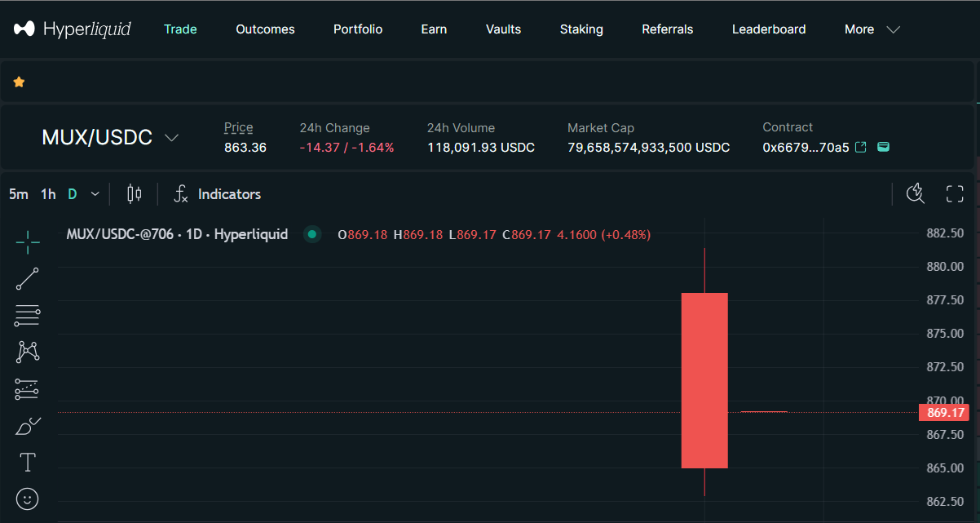
Task: Go to the Outcomes page
Action: point(265,29)
